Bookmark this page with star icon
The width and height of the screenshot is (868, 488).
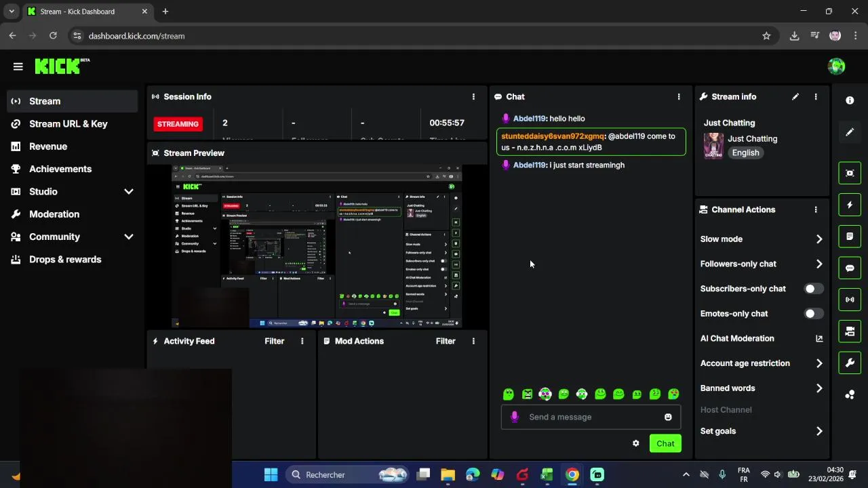tap(766, 36)
